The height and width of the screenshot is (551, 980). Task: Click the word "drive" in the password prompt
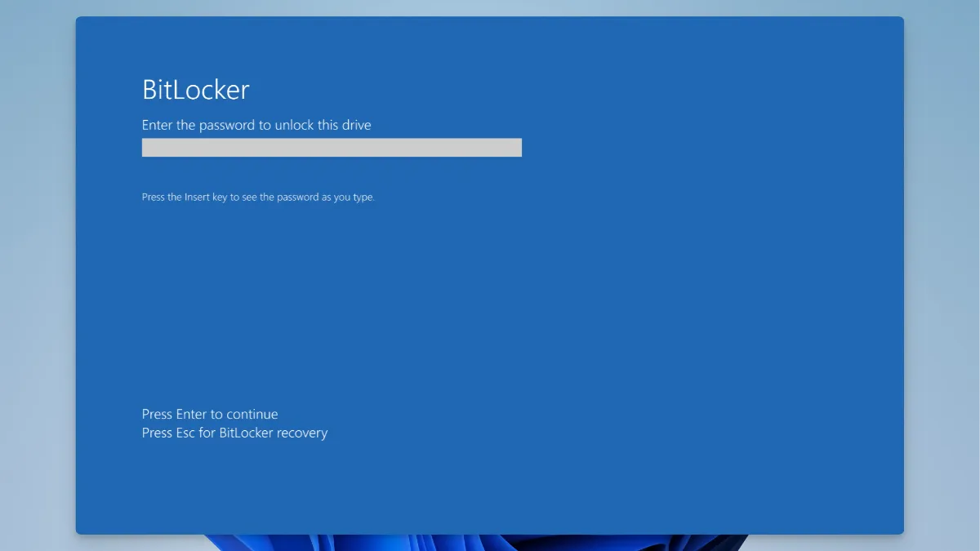[x=355, y=125]
